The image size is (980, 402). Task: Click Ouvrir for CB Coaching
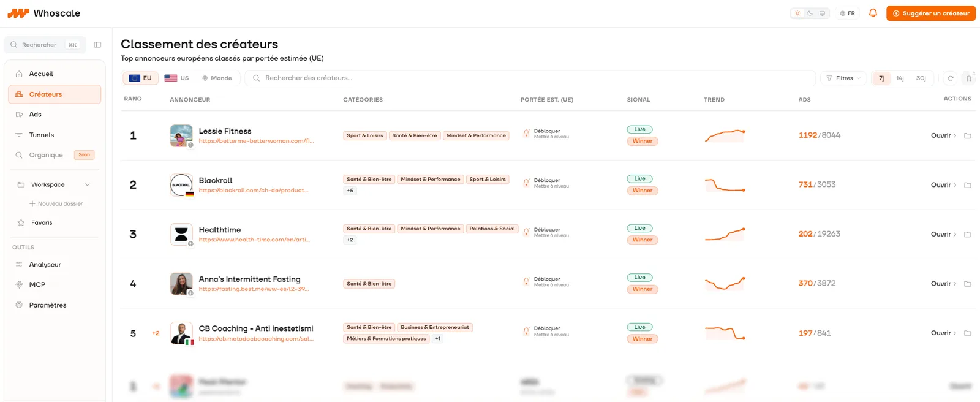943,333
